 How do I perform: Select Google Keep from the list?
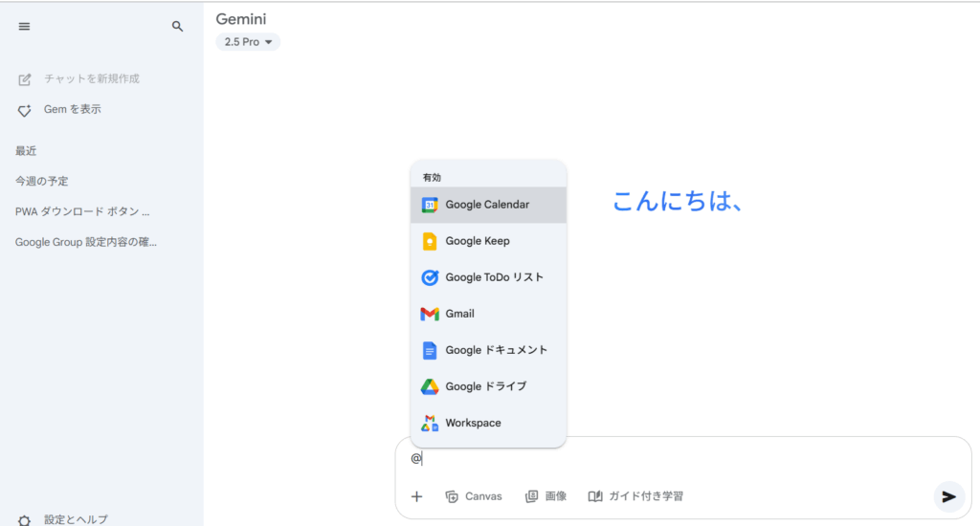[488, 241]
